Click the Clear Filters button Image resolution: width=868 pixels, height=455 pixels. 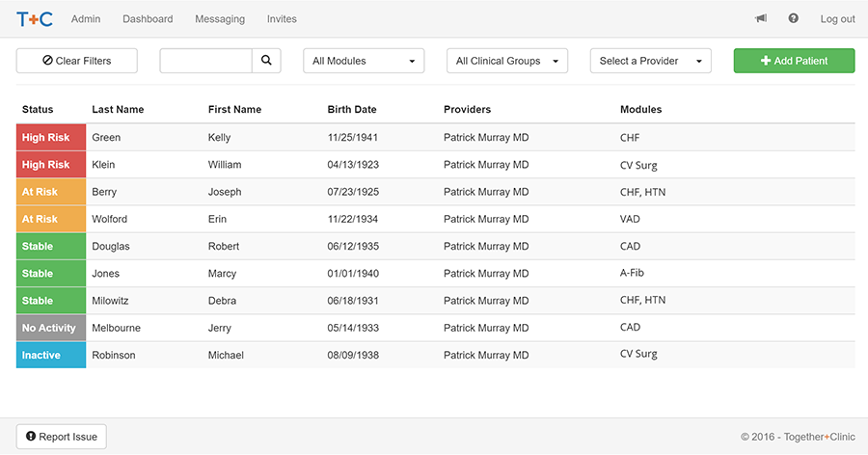pos(77,61)
